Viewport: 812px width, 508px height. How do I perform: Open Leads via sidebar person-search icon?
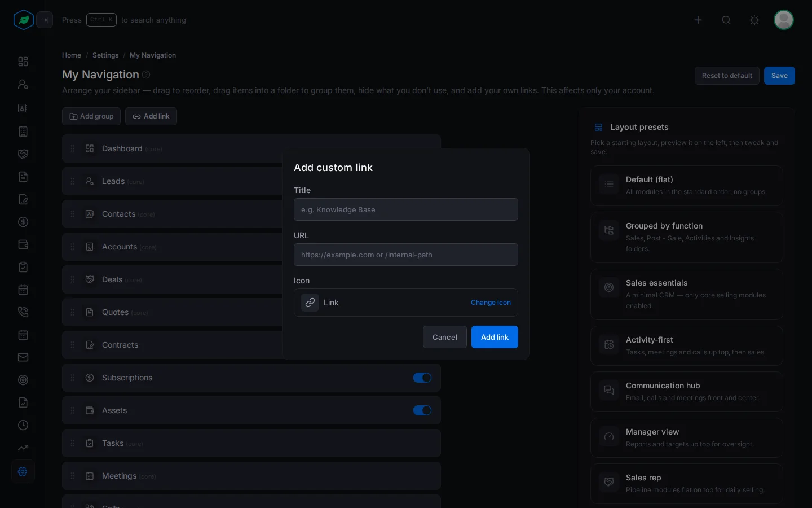point(23,84)
